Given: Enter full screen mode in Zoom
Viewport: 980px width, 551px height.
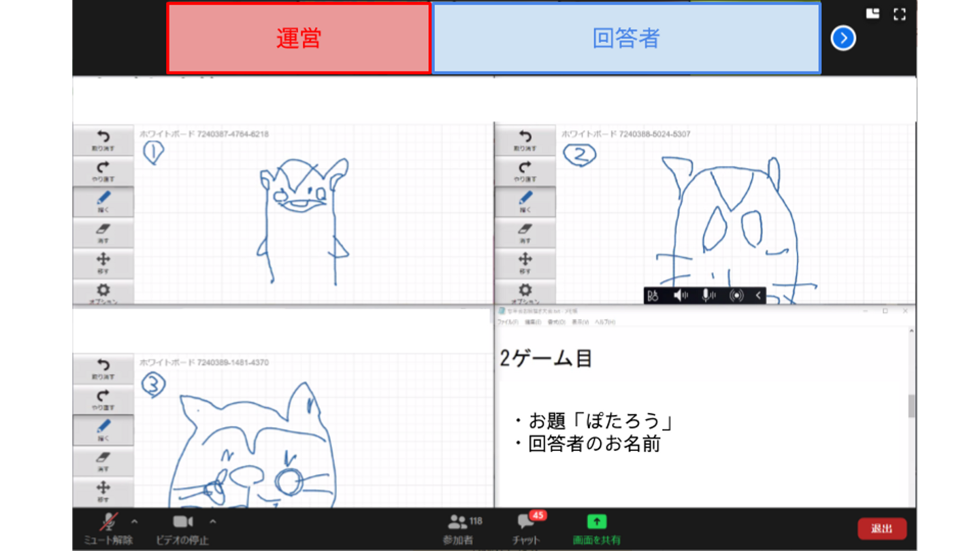Looking at the screenshot, I should click(900, 14).
